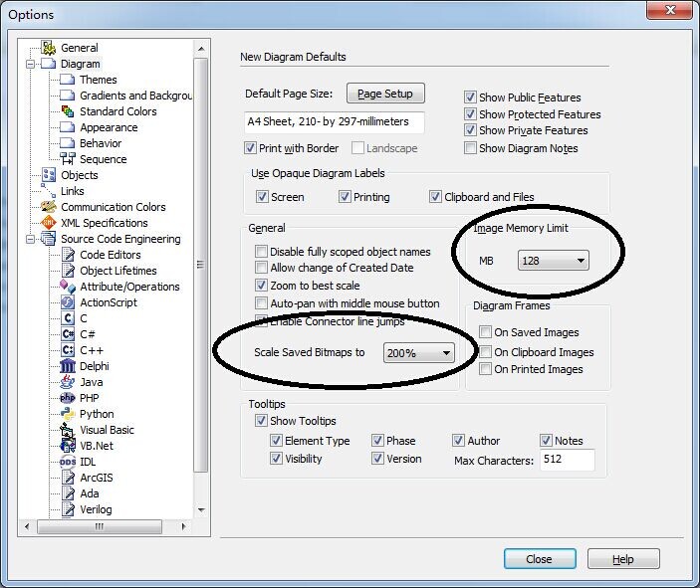Image resolution: width=700 pixels, height=588 pixels.
Task: Click the Themes page icon
Action: click(68, 80)
